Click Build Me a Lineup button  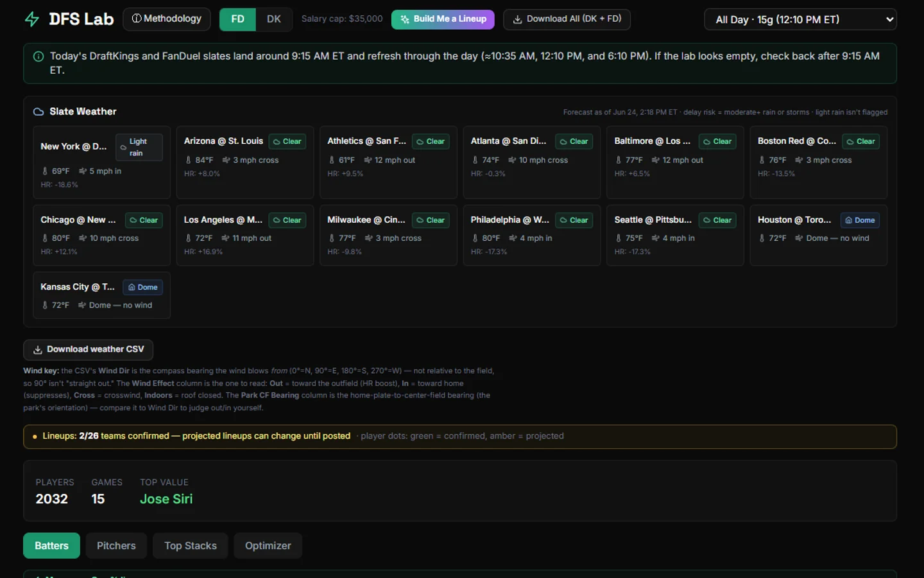click(443, 19)
